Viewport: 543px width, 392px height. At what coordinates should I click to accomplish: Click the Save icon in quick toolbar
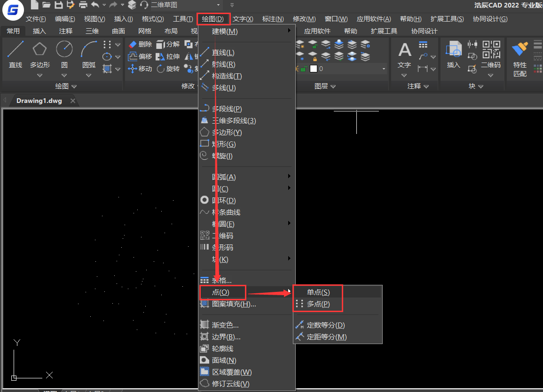coord(58,5)
